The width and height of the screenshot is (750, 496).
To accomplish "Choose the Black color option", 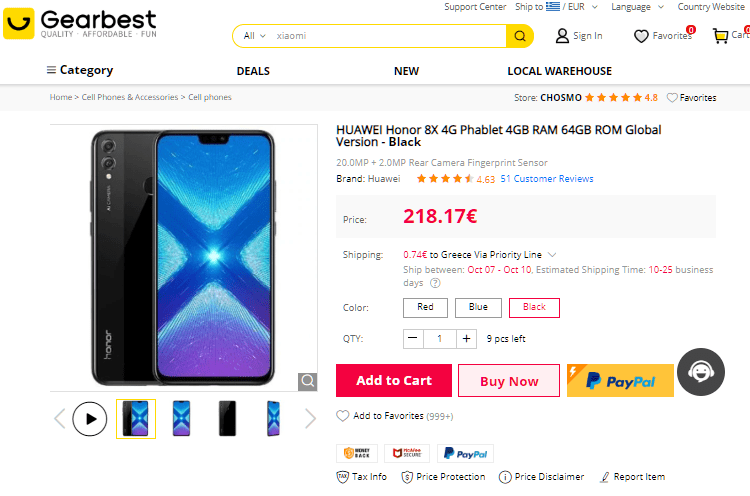I will [x=534, y=307].
